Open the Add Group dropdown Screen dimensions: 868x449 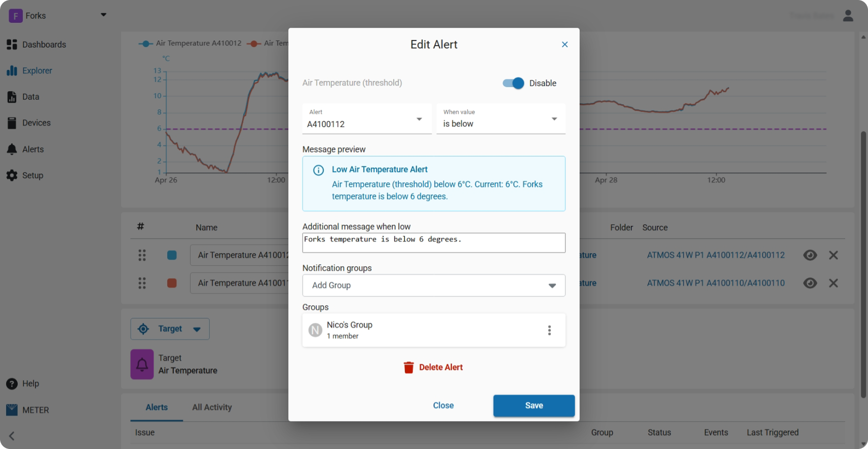pyautogui.click(x=434, y=285)
